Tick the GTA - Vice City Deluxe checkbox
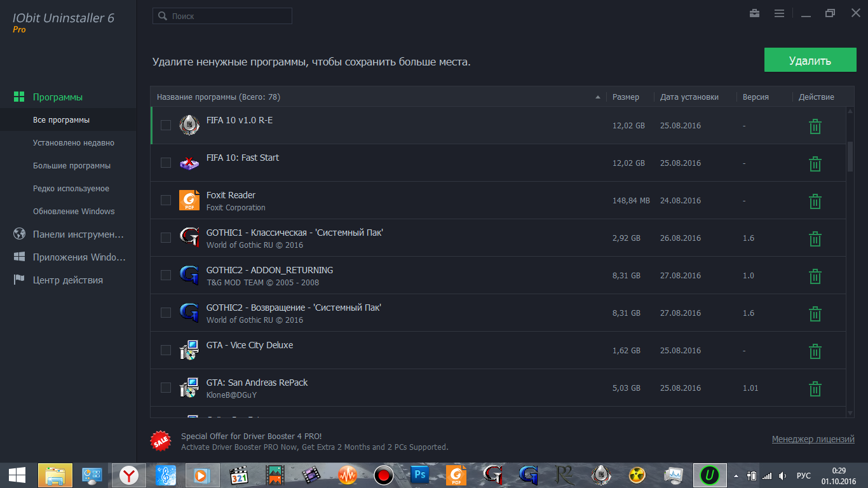 (166, 350)
